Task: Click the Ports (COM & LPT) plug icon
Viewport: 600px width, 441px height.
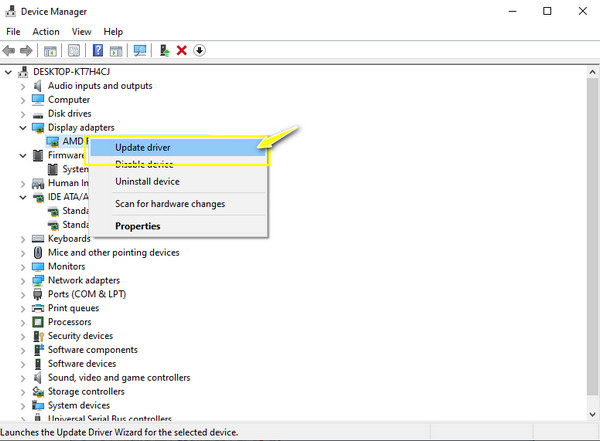Action: point(38,294)
